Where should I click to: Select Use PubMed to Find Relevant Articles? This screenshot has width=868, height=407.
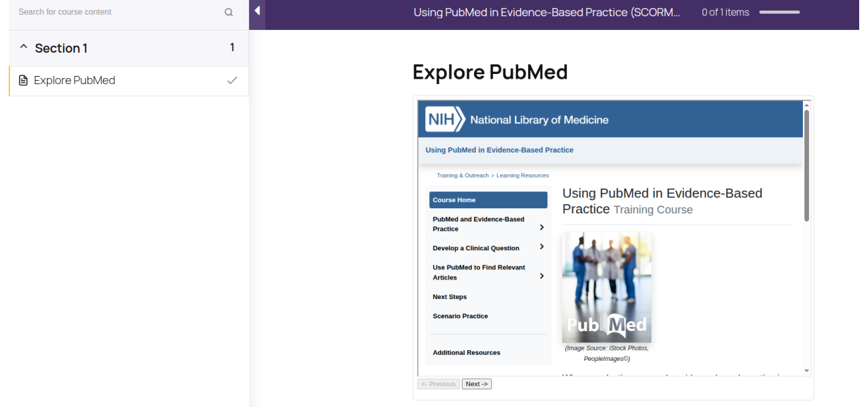pos(479,272)
